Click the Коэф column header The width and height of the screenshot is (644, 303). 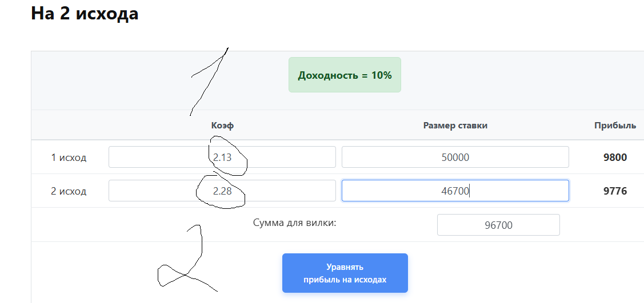[x=222, y=126]
